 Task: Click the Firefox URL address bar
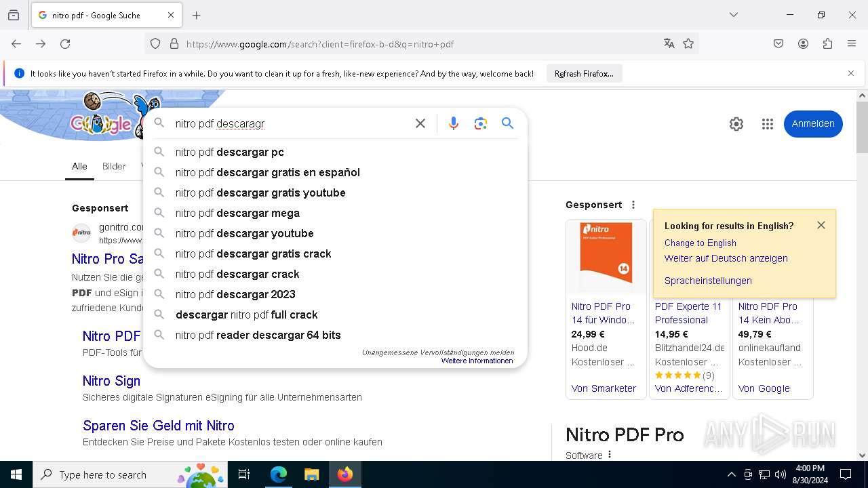(x=420, y=44)
